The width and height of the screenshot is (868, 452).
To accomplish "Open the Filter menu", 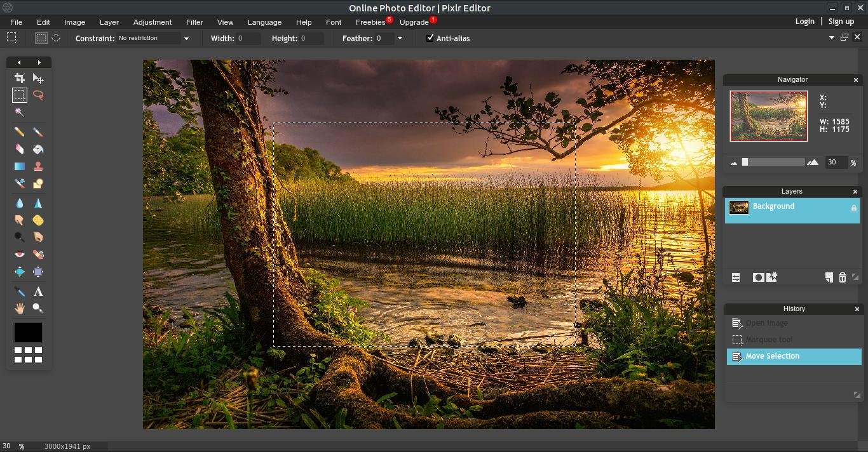I will tap(194, 22).
